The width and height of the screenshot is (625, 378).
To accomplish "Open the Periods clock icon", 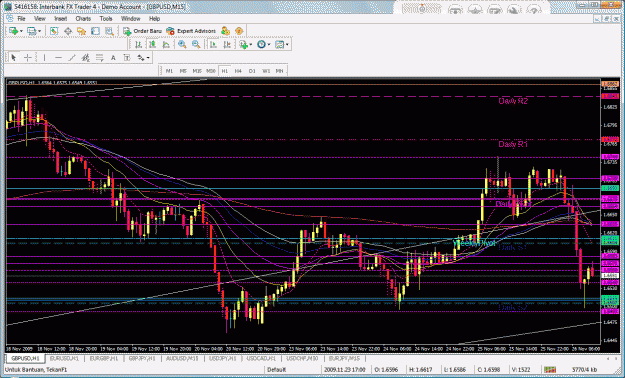I will coord(261,44).
